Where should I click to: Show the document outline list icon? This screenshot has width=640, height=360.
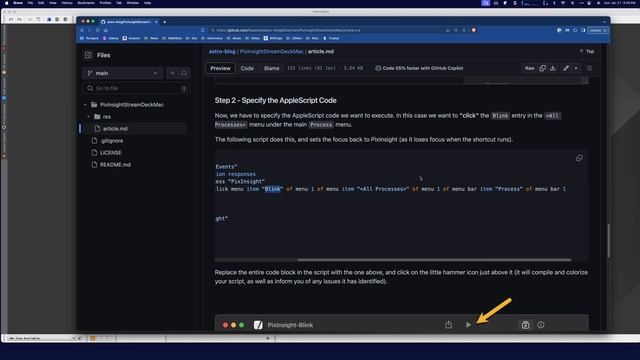[x=589, y=68]
